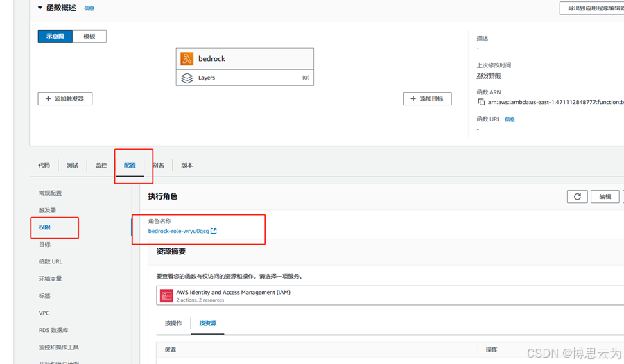Select 权限 in the sidebar

coord(44,227)
